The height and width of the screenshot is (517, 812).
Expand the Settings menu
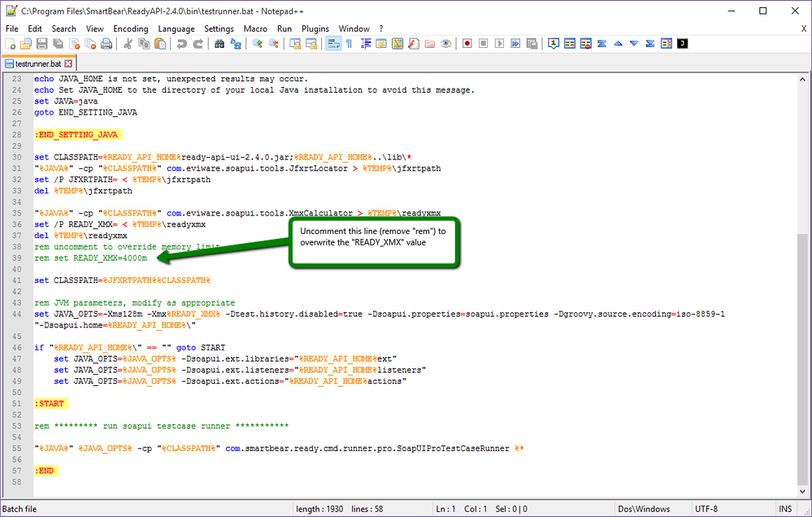point(219,28)
